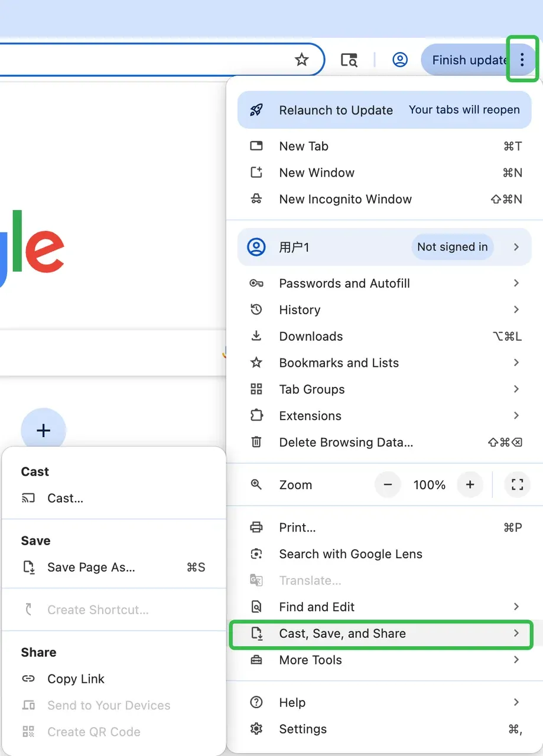Image resolution: width=543 pixels, height=756 pixels.
Task: Expand Passwords and Autofill submenu chevron
Action: click(x=516, y=283)
